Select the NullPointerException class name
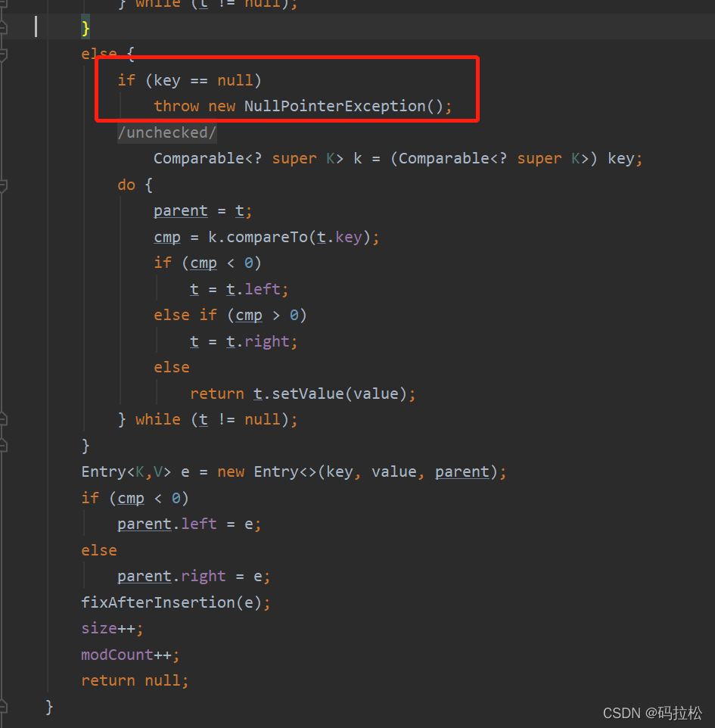 click(x=334, y=106)
